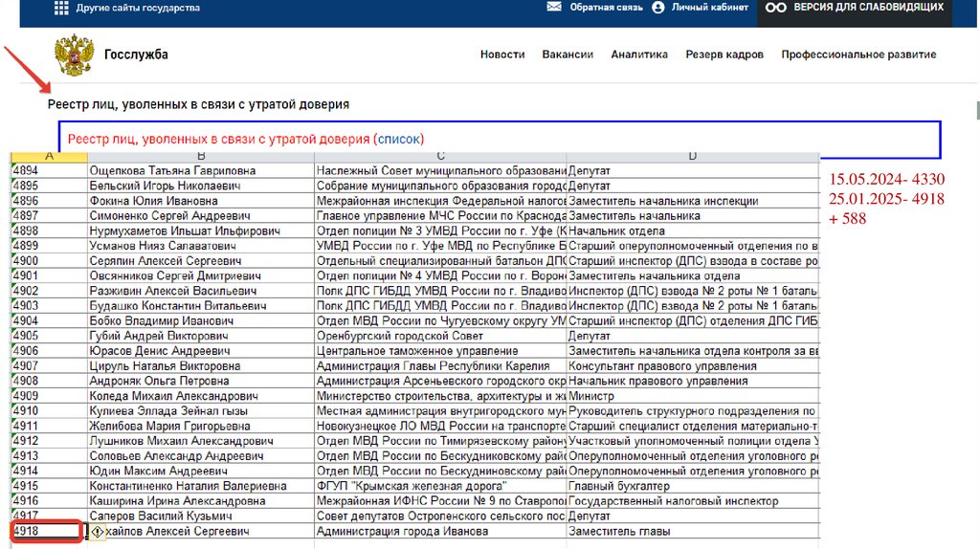Screen dimensions: 980x549
Task: Select column D header
Action: [x=693, y=157]
